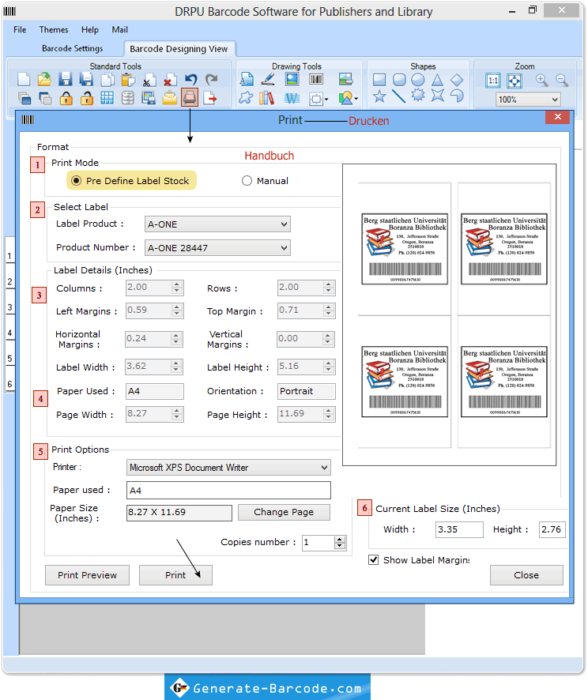The height and width of the screenshot is (700, 588).
Task: Click the Zoom Out magnifier
Action: click(562, 80)
